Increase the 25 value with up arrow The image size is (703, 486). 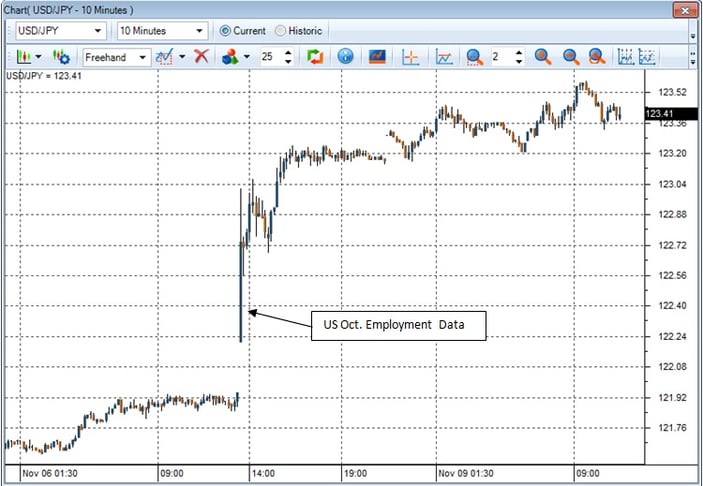point(288,53)
